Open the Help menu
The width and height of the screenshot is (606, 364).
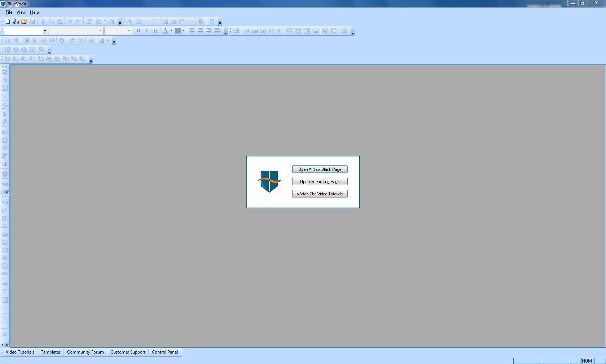tap(34, 12)
